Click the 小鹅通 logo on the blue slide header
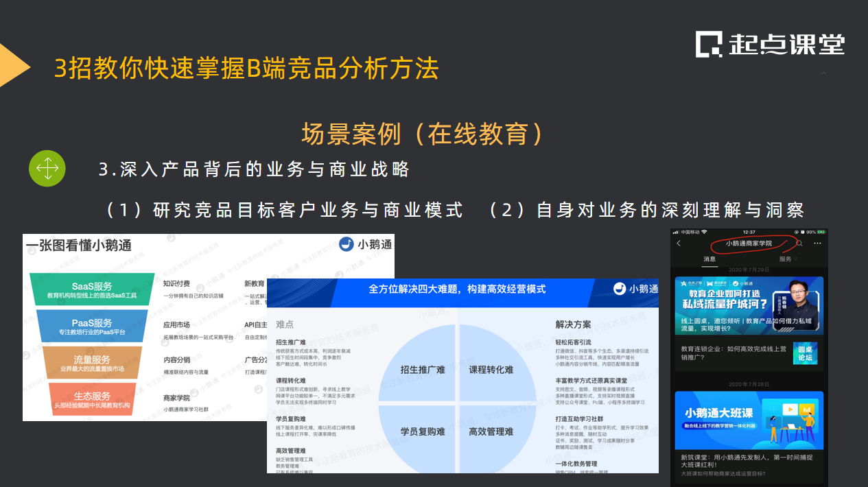This screenshot has height=487, width=868. pos(635,288)
